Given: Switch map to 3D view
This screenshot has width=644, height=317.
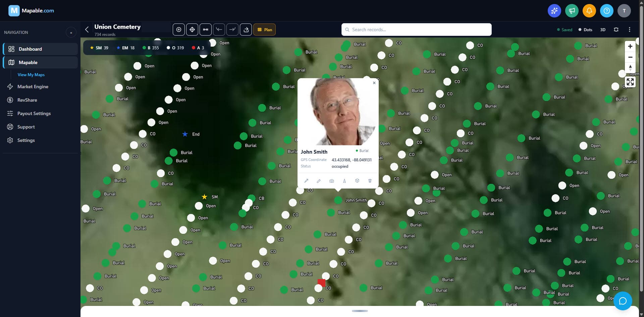Looking at the screenshot, I should pyautogui.click(x=603, y=30).
